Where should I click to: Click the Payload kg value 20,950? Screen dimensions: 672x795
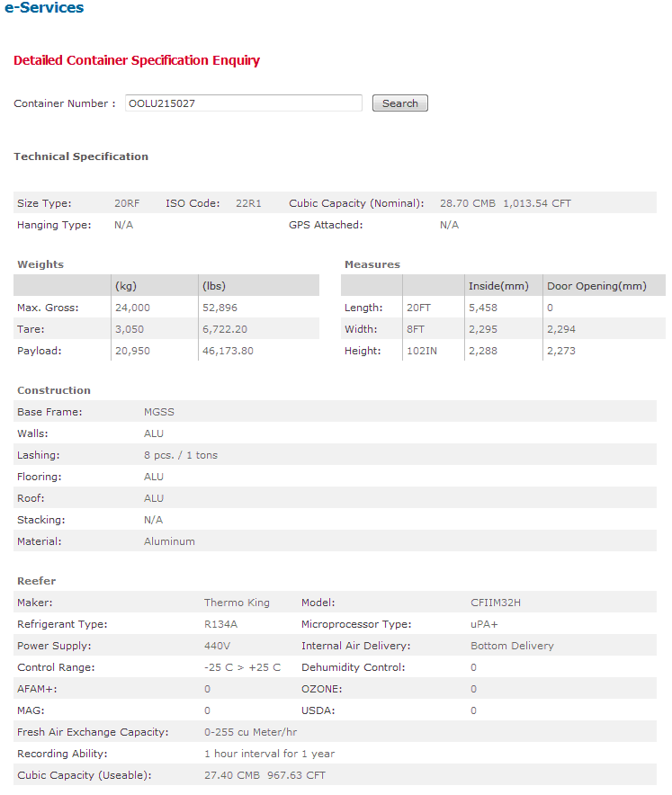tap(132, 351)
